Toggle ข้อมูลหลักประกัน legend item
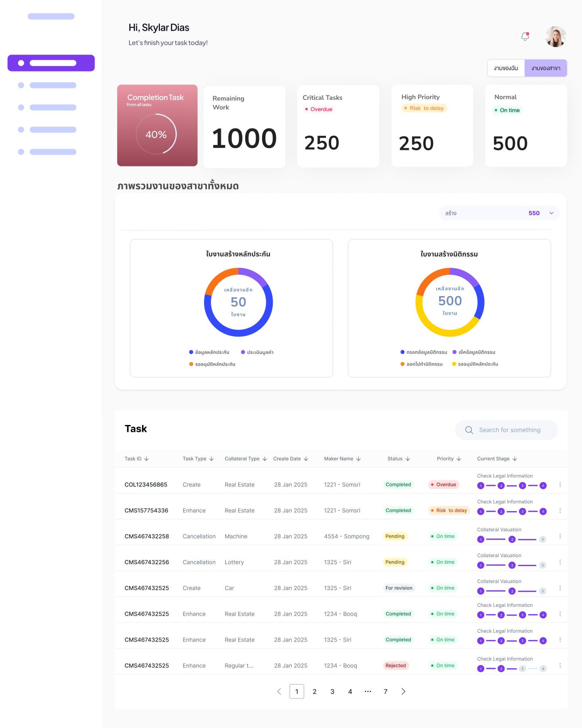The width and height of the screenshot is (582, 728). pos(209,352)
